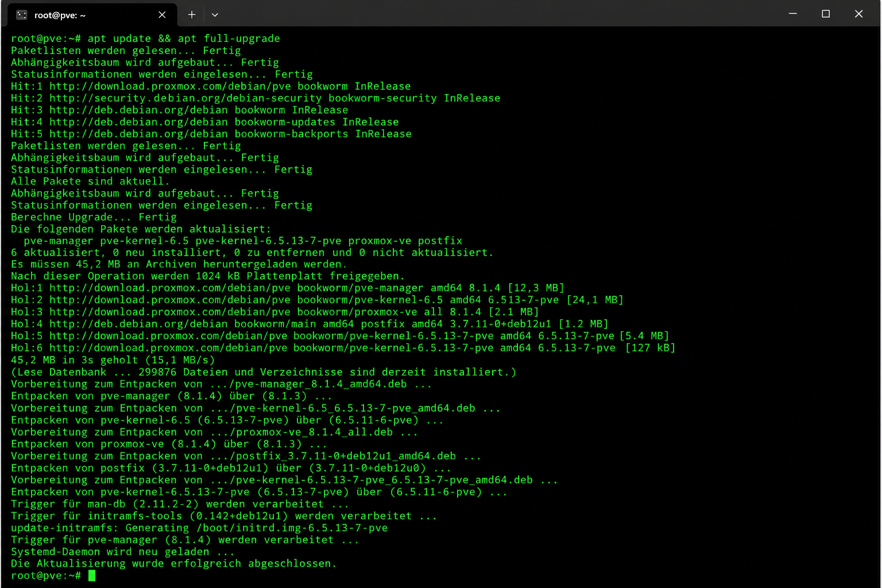Screen dimensions: 882x588
Task: Click 'Die folgenden Pakete werden aktualisiert:' line
Action: click(141, 229)
